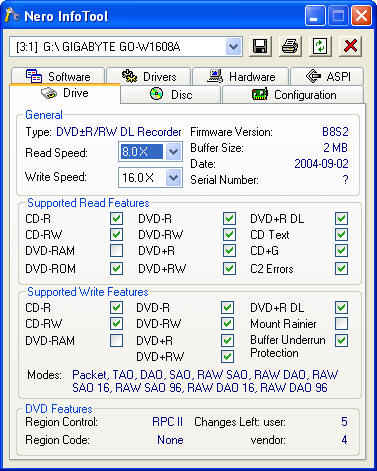Toggle the C2 Errors checkbox
This screenshot has width=377, height=471.
pos(342,268)
